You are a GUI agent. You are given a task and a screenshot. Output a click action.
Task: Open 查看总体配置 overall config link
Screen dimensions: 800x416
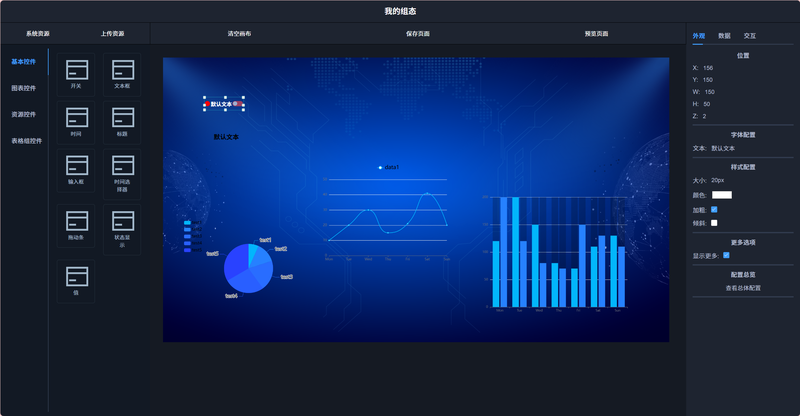point(743,288)
